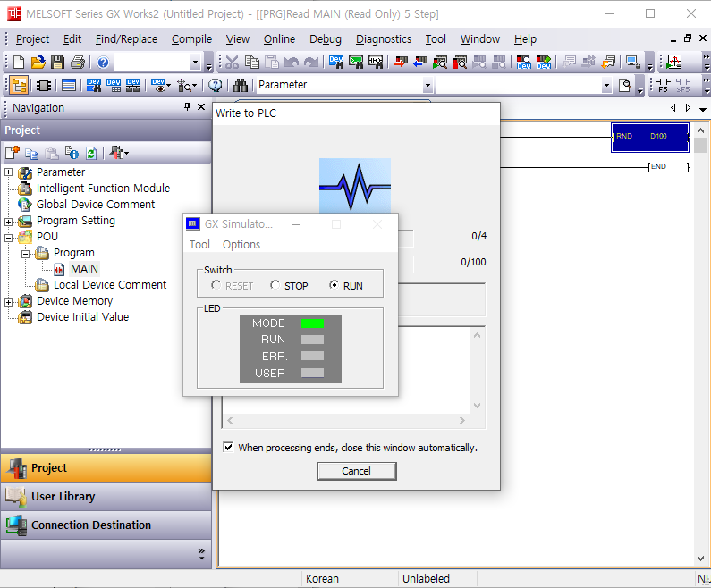Open the Project menu
This screenshot has width=711, height=588.
click(33, 39)
